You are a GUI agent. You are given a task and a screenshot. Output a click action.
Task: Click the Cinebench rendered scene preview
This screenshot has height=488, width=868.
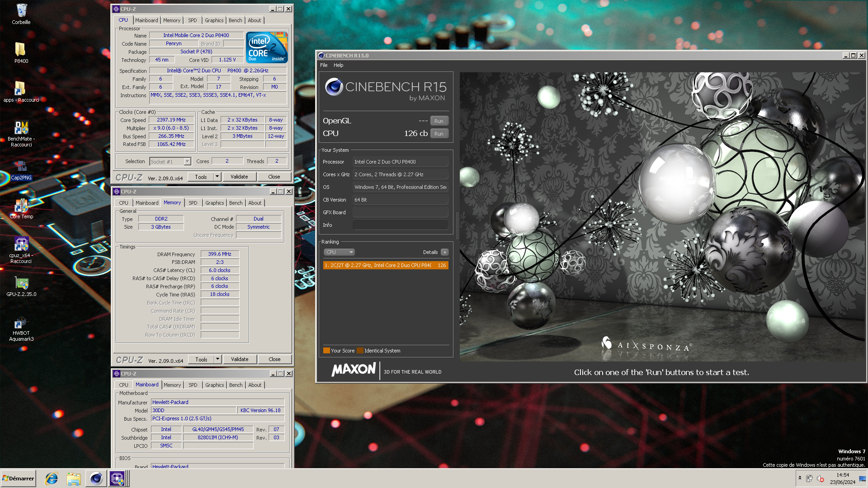[x=661, y=216]
